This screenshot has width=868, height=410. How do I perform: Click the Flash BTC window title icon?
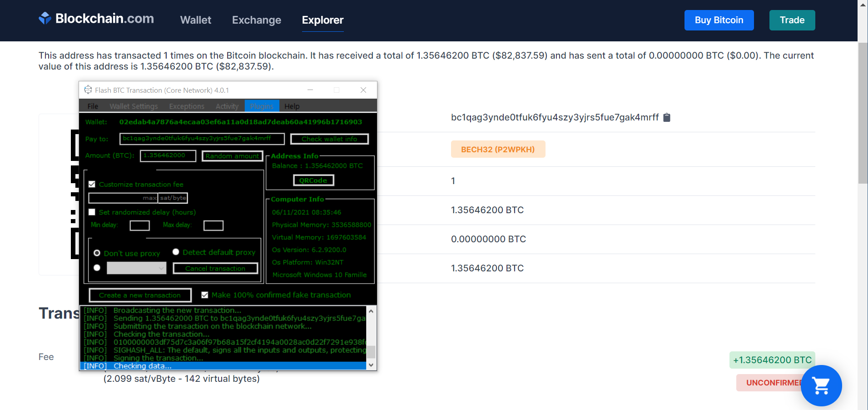pos(88,90)
